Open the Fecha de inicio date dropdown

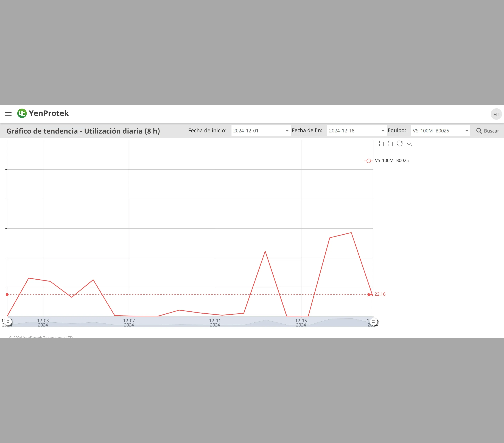261,131
